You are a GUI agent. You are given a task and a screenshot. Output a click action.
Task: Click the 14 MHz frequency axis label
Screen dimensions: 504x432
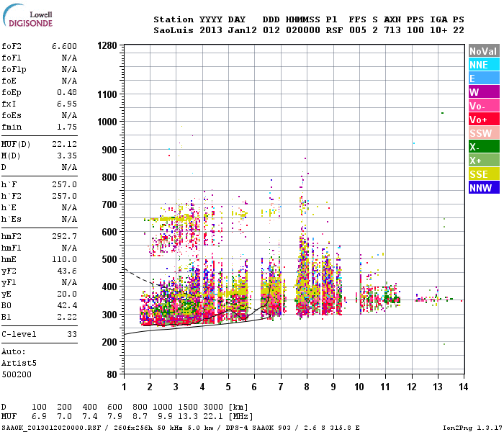coord(463,387)
